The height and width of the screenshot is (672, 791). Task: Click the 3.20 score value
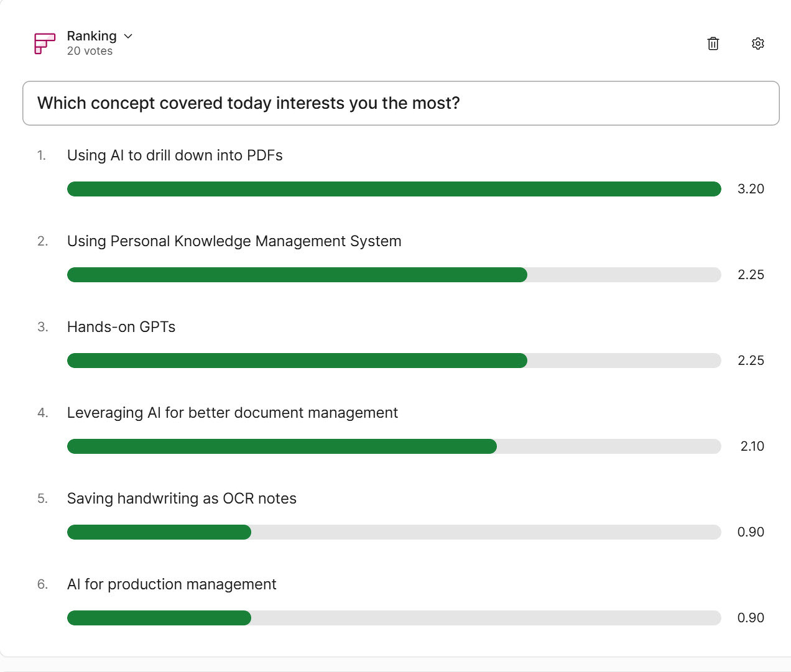tap(751, 189)
